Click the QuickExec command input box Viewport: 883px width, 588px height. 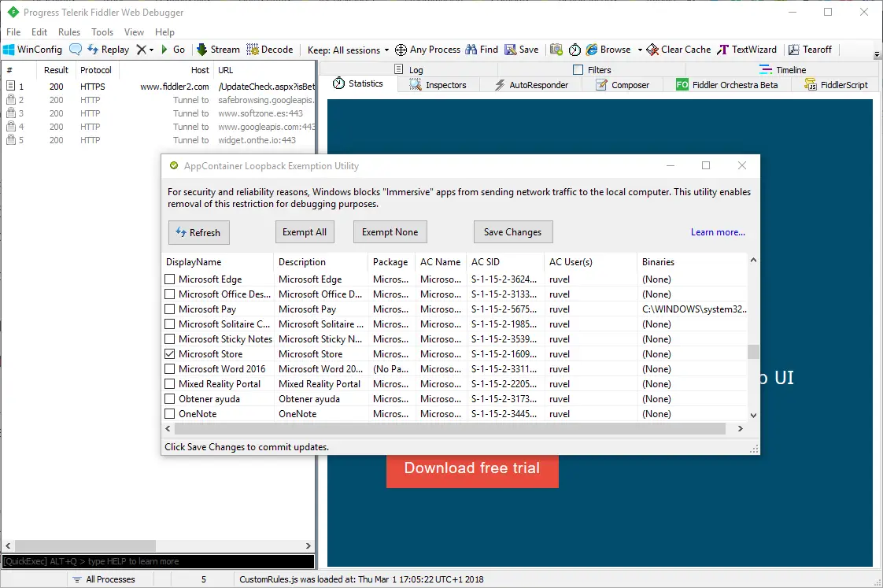click(157, 561)
